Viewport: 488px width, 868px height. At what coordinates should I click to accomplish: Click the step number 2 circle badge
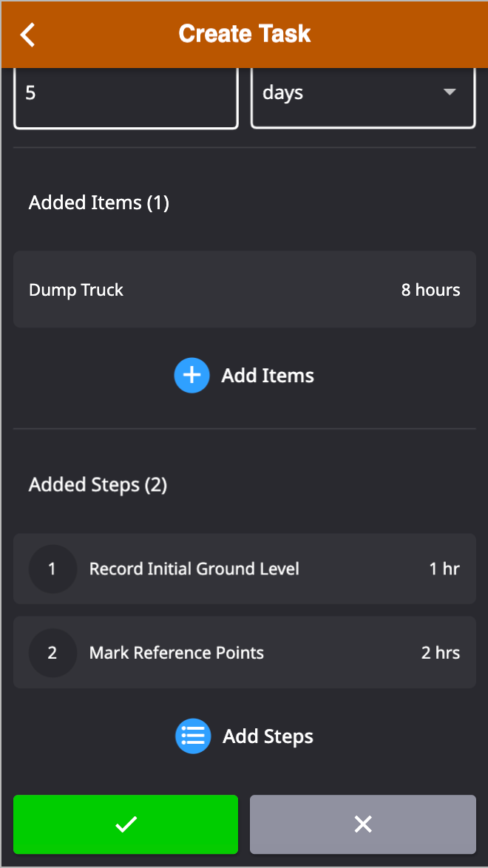pos(52,653)
